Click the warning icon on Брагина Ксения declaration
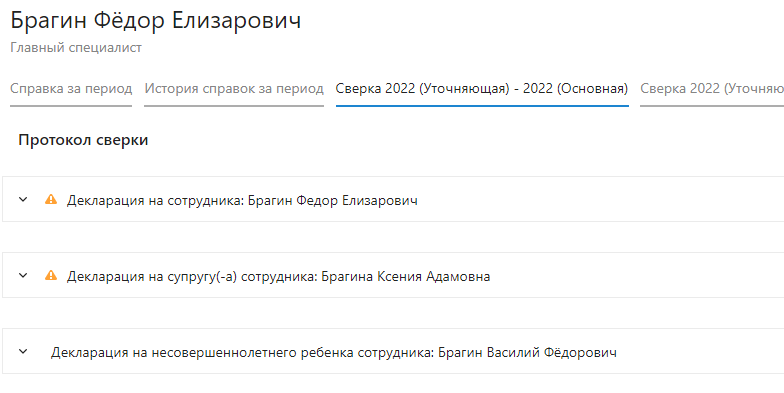The width and height of the screenshot is (784, 393). tap(51, 276)
